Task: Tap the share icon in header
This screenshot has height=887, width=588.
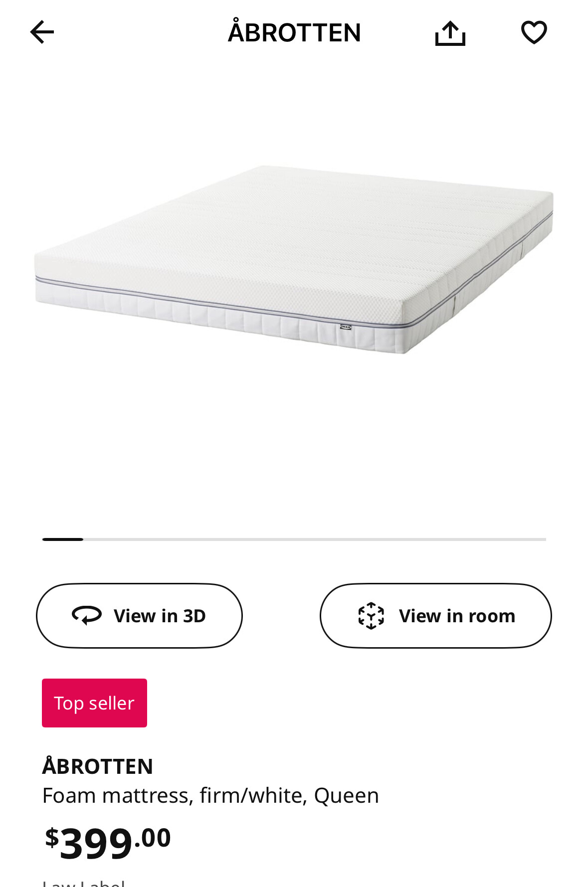Action: click(450, 33)
